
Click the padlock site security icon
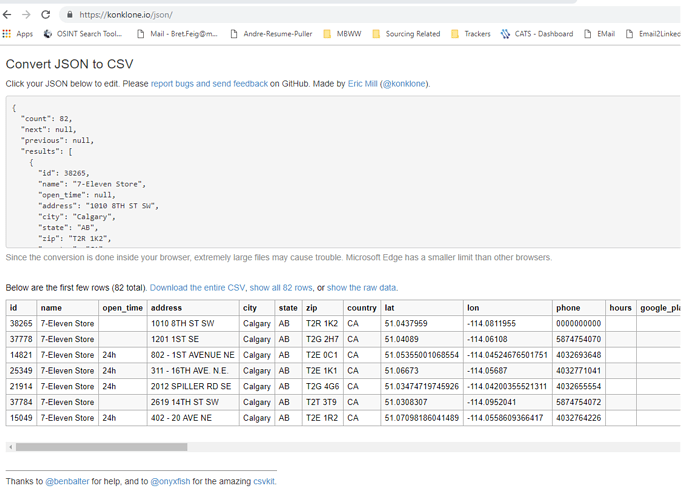[x=69, y=15]
